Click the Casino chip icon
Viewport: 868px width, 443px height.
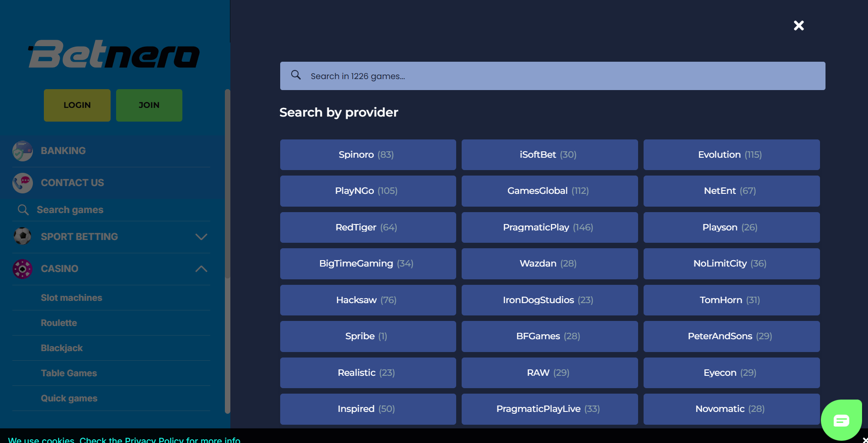(x=22, y=269)
